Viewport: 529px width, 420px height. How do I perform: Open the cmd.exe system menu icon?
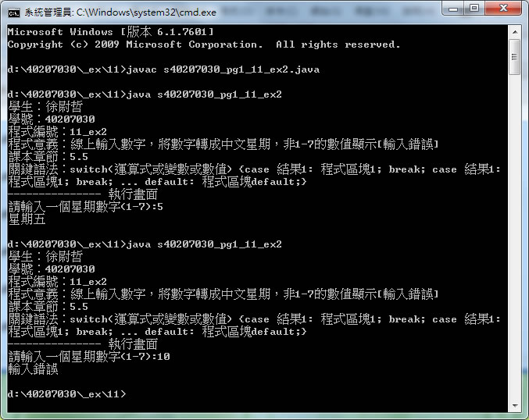14,12
